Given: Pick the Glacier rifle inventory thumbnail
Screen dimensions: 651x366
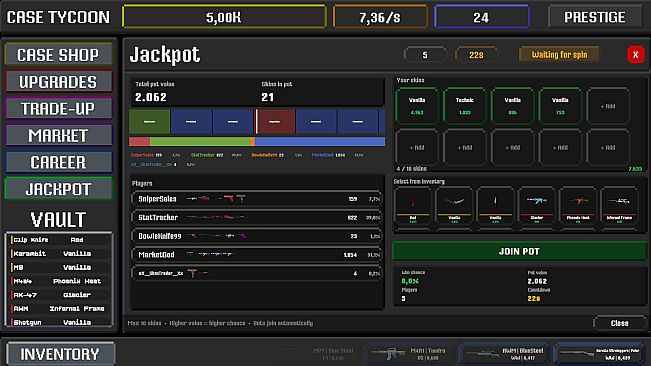Looking at the screenshot, I should [x=536, y=206].
